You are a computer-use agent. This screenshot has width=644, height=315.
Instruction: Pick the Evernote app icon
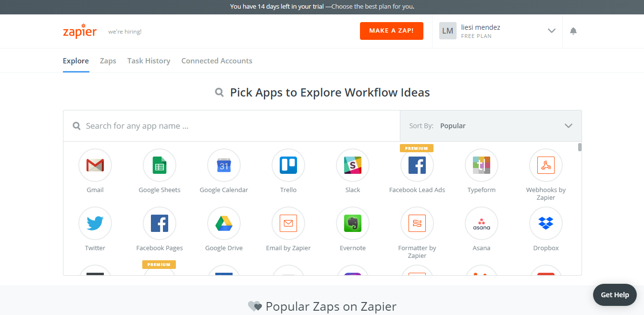click(353, 223)
